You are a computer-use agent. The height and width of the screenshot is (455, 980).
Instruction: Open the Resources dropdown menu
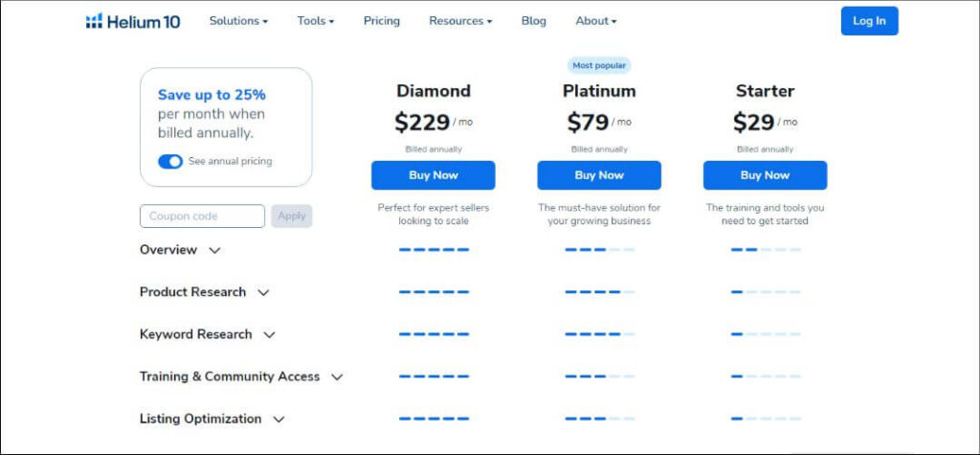click(x=460, y=21)
